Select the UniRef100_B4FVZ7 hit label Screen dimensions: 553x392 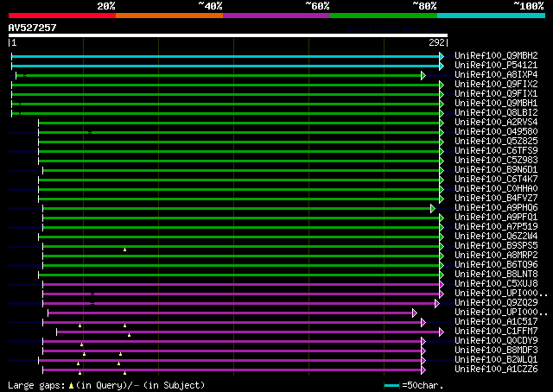[496, 199]
